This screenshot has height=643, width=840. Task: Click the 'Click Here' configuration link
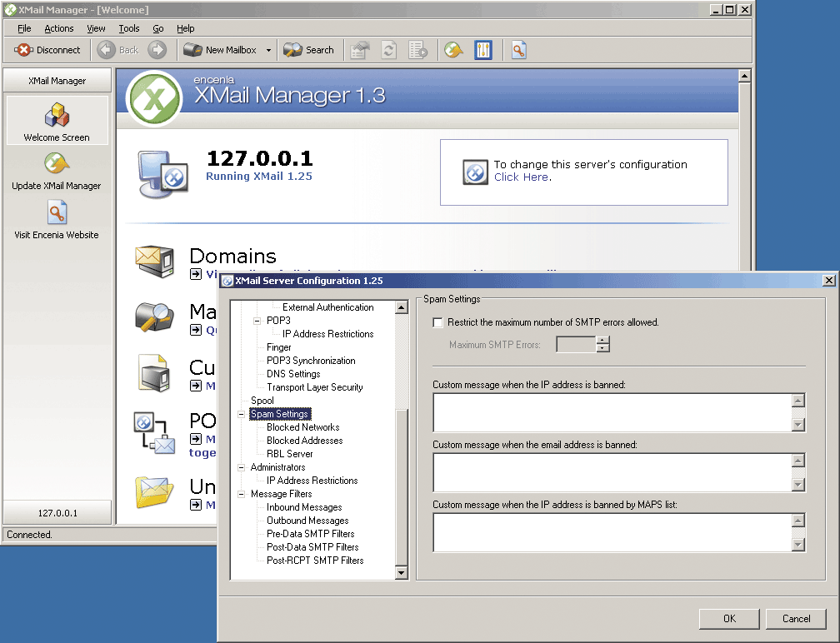522,177
